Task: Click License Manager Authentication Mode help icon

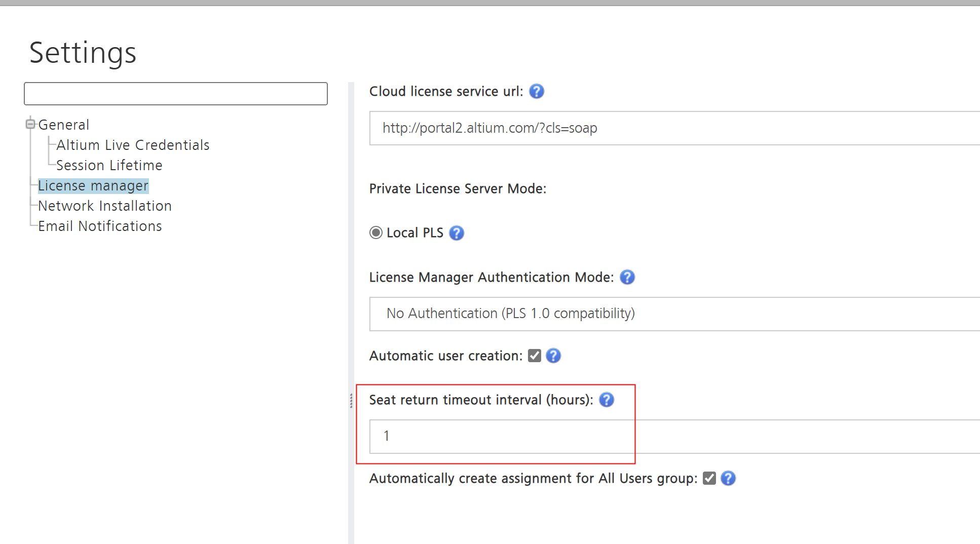Action: [627, 278]
